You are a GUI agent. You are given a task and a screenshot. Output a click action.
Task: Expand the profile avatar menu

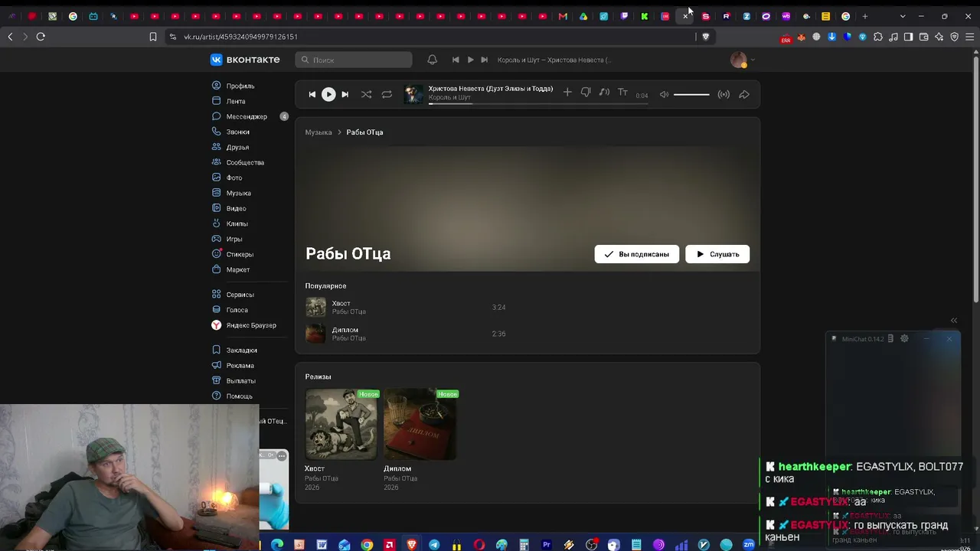[x=741, y=60]
